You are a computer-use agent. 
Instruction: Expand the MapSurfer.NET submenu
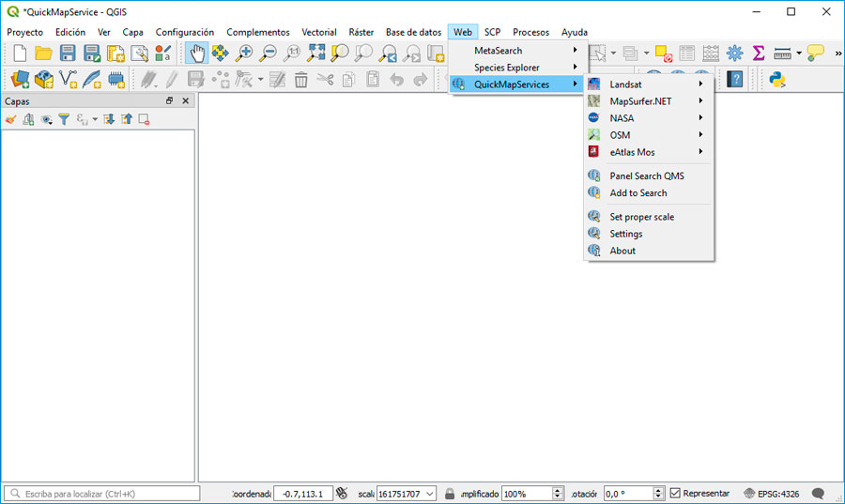(x=650, y=101)
